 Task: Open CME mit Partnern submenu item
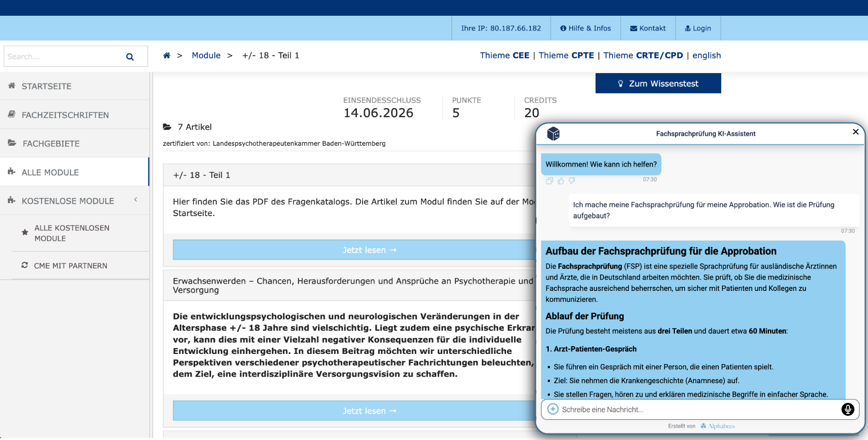click(80, 266)
